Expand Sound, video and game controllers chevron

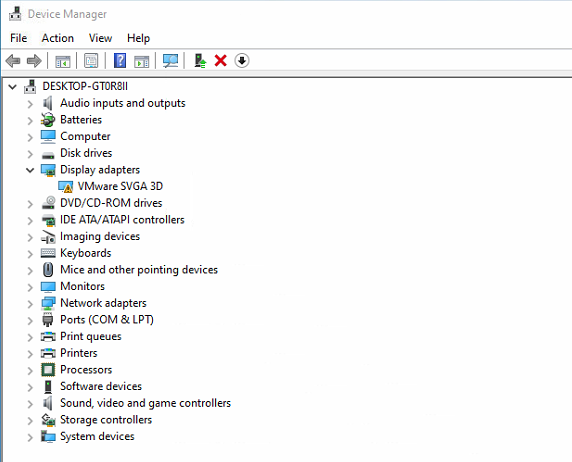click(x=30, y=404)
